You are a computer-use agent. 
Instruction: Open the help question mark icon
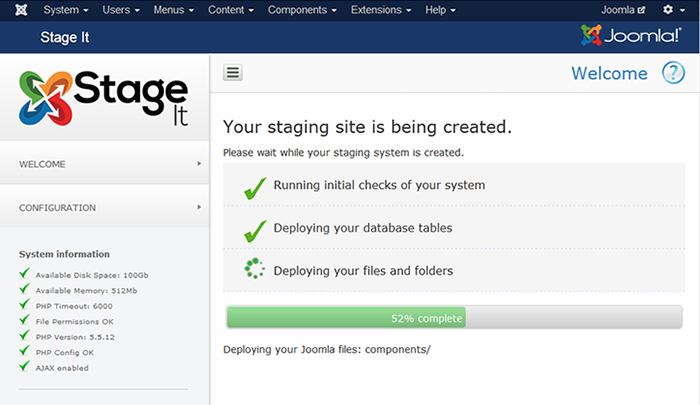(673, 72)
